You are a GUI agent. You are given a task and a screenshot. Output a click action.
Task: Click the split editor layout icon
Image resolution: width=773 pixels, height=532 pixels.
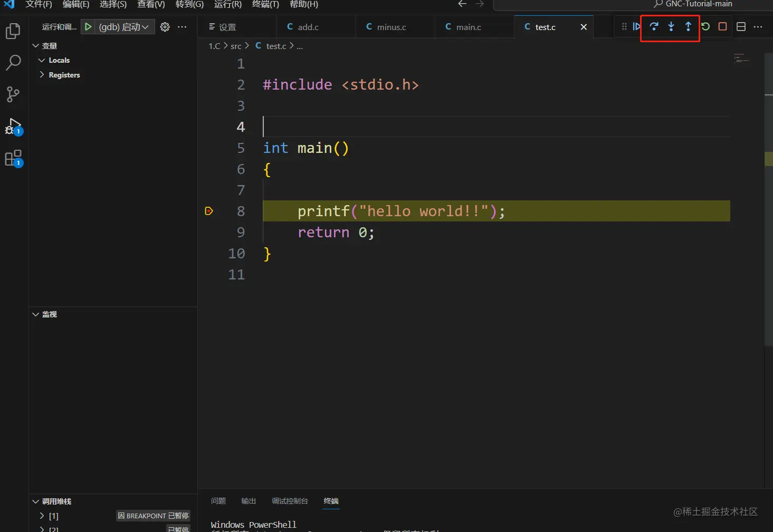pyautogui.click(x=741, y=26)
